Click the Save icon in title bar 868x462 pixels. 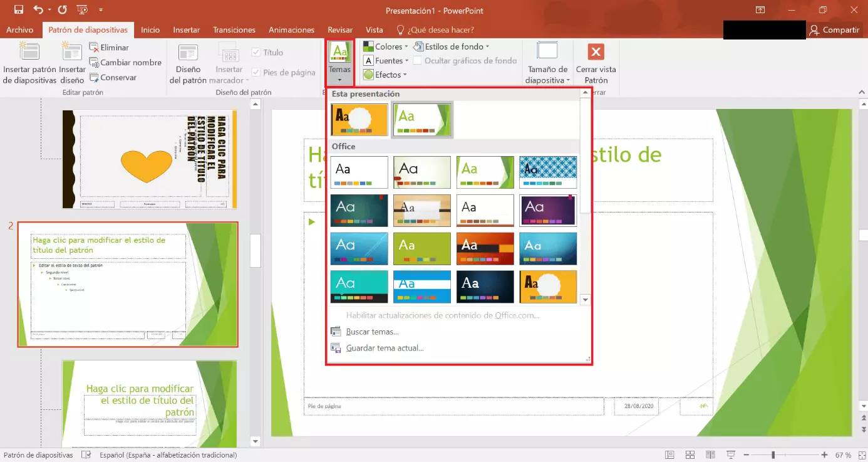tap(18, 10)
